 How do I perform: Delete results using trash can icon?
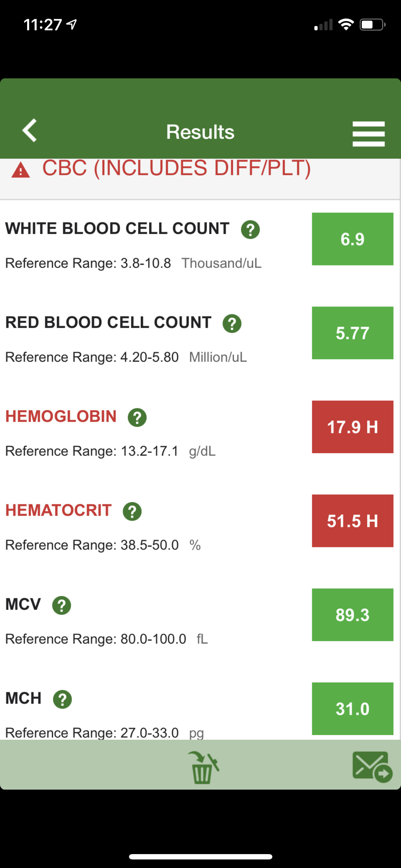(x=203, y=767)
